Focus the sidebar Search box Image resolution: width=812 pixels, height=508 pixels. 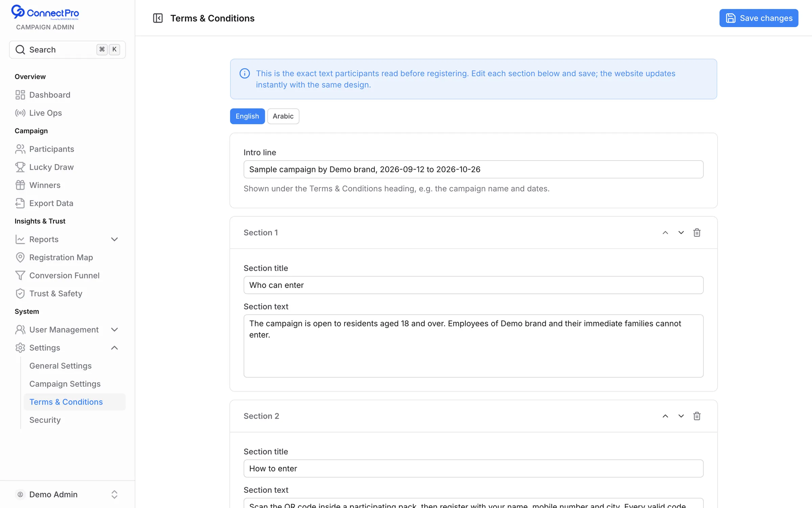(67, 50)
